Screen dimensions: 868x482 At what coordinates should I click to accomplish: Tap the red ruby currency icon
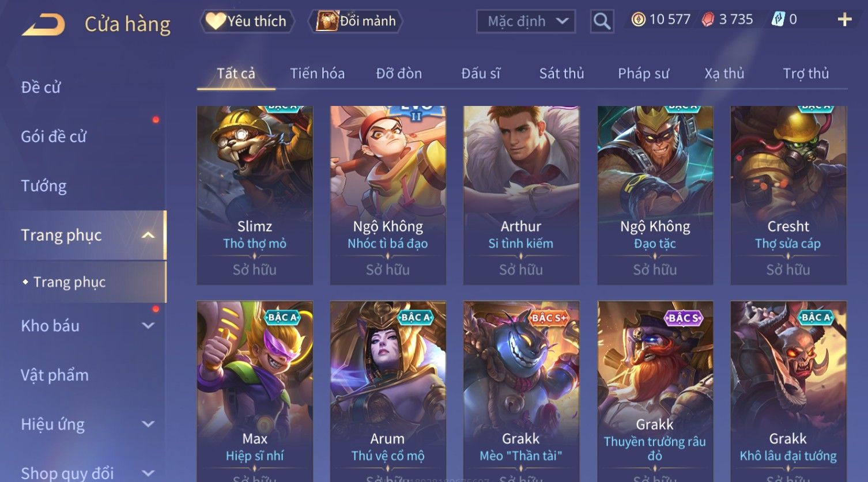point(708,20)
